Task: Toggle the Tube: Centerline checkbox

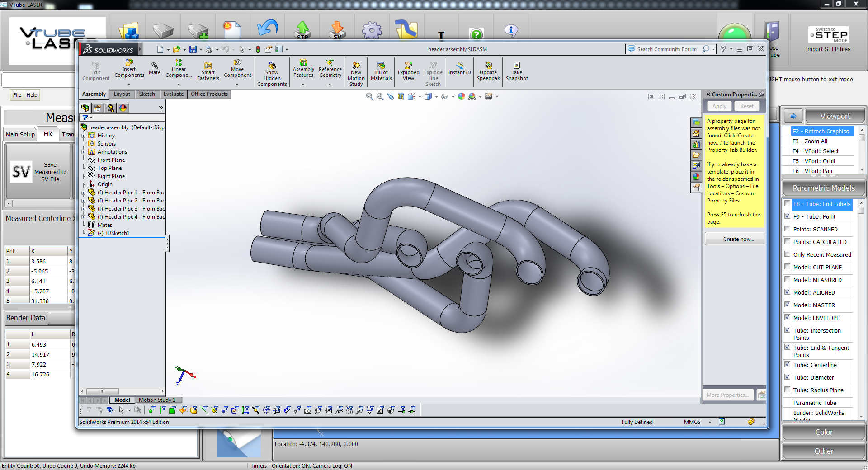Action: click(x=788, y=365)
